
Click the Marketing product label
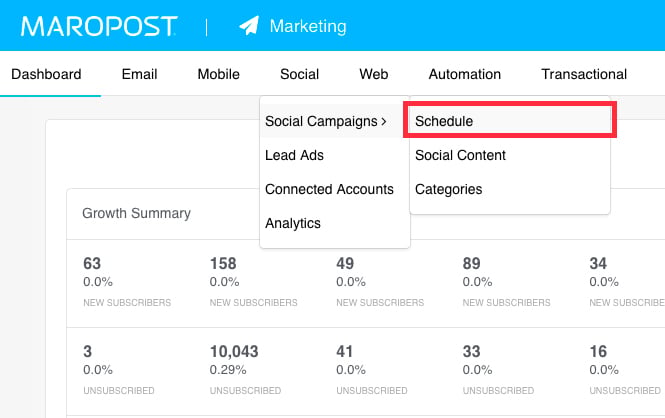pos(308,26)
